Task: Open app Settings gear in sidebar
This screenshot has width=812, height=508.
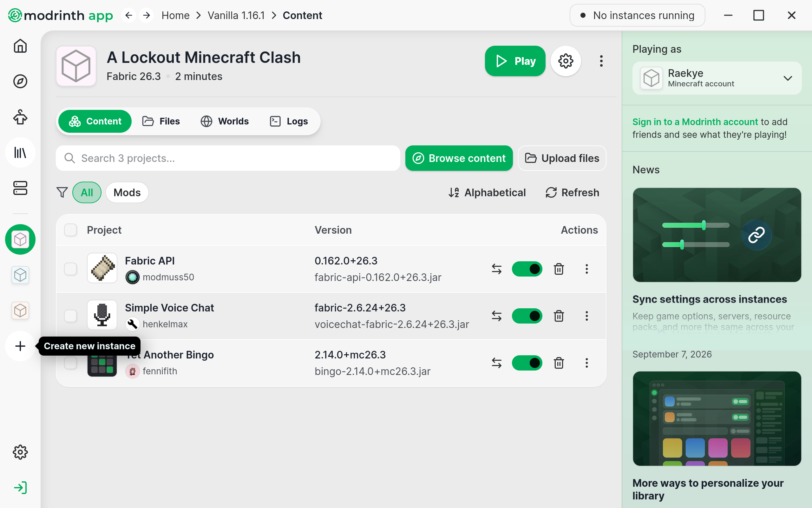Action: pyautogui.click(x=20, y=452)
